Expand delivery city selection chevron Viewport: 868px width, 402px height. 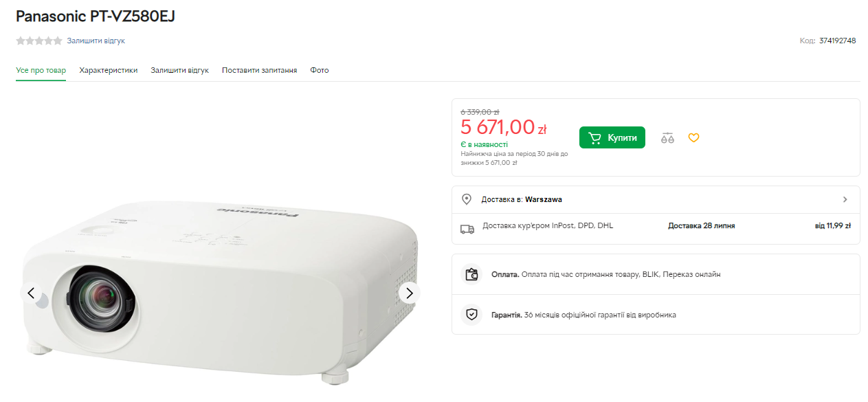tap(845, 199)
